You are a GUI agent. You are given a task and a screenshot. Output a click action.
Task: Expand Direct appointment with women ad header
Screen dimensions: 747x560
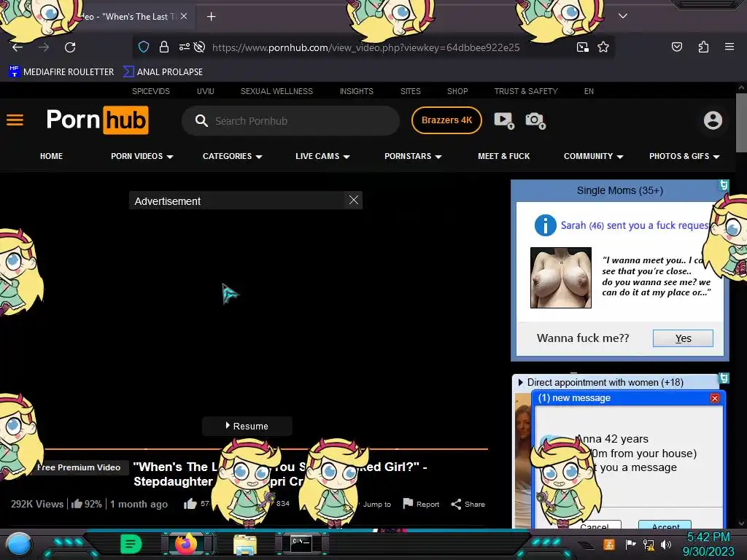click(602, 382)
